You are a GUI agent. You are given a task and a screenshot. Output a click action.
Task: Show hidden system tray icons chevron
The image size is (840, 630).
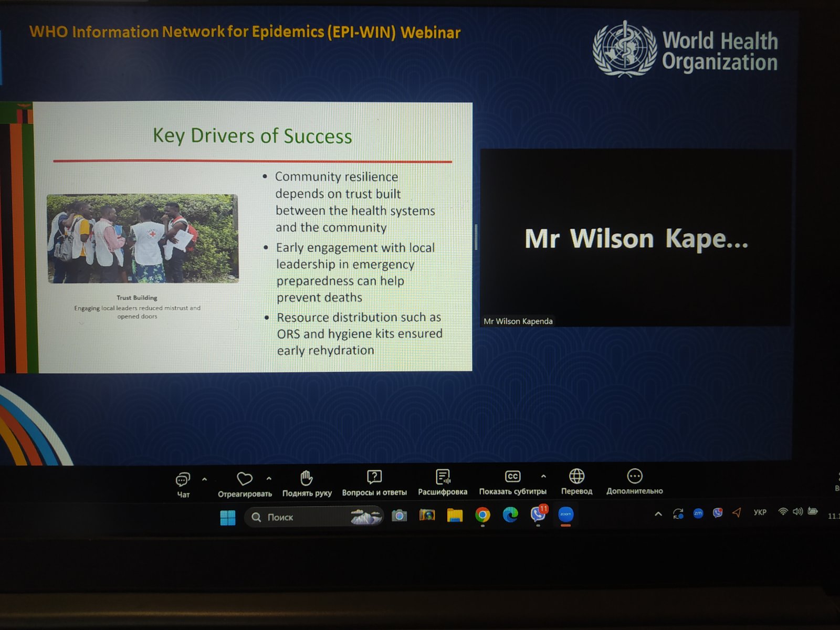[x=658, y=514]
